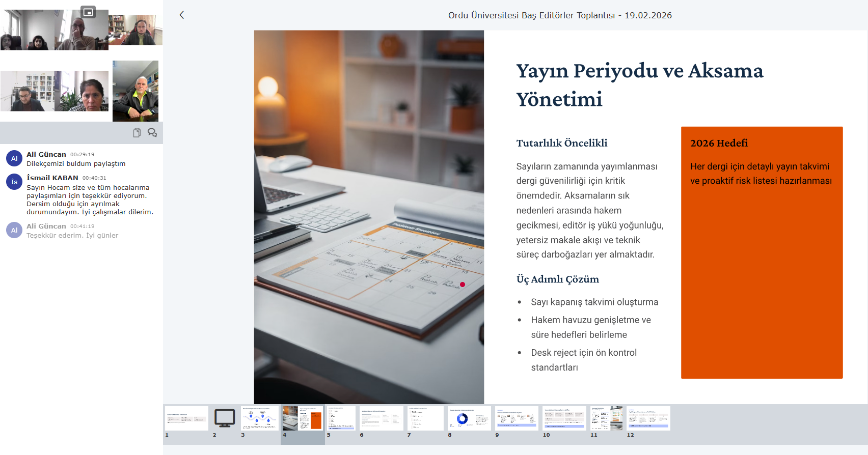Go back using the left chevron arrow
Screen dimensions: 868x455
(182, 15)
